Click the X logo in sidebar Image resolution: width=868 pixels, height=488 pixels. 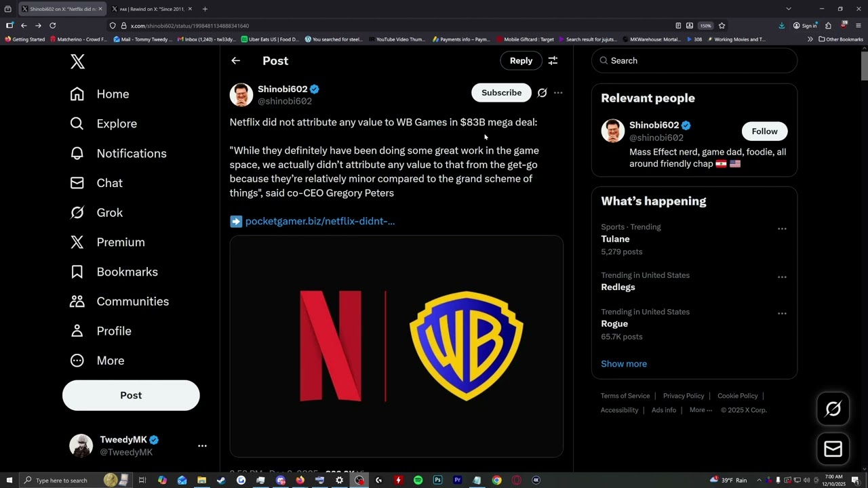tap(77, 62)
